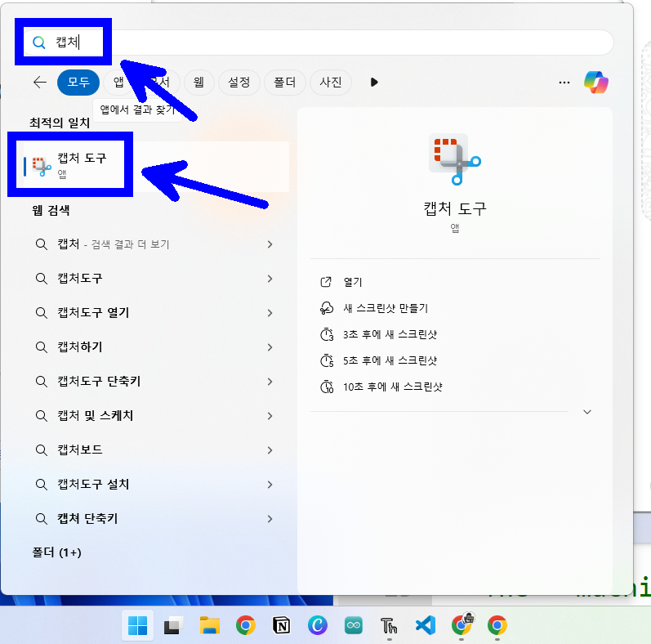Click 새 스크린샷 만들기
The width and height of the screenshot is (651, 644).
[386, 308]
